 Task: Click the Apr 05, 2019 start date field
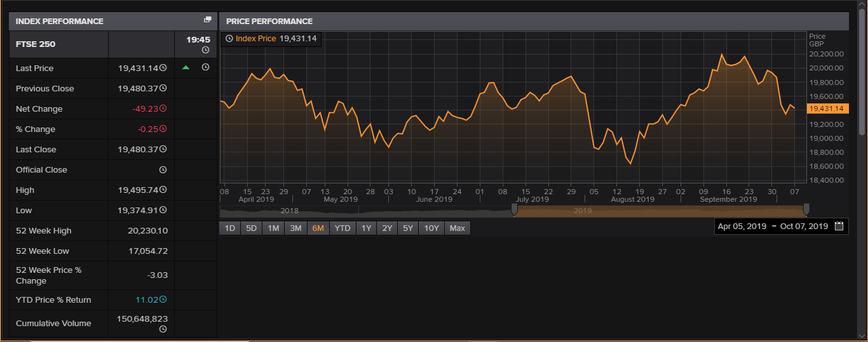(x=742, y=226)
